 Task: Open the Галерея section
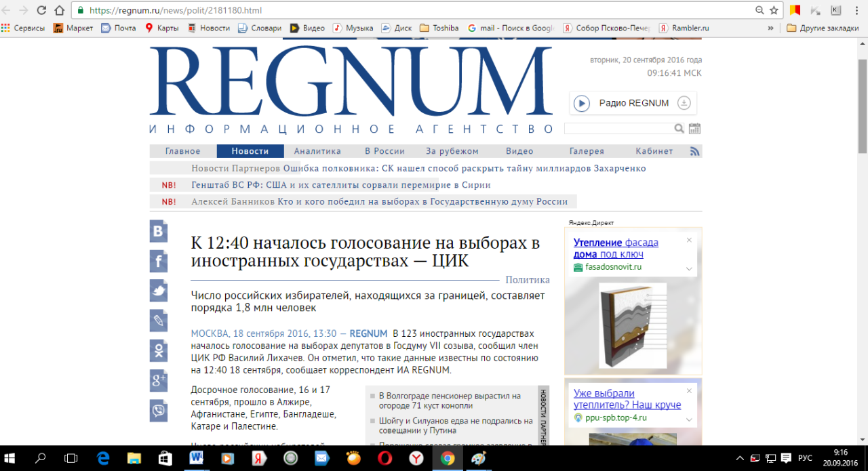click(x=587, y=151)
